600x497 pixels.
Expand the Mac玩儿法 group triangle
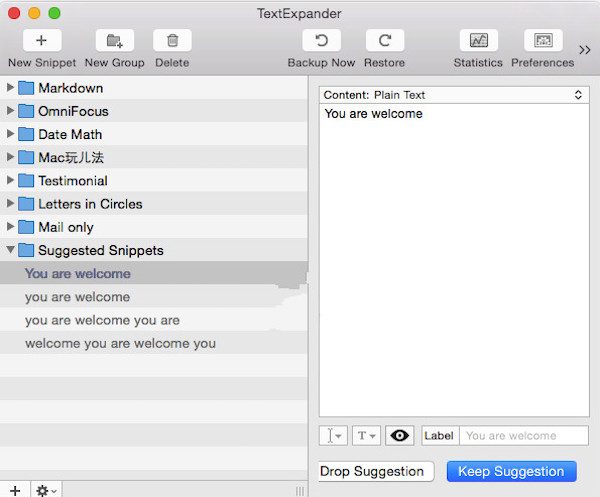coord(10,157)
